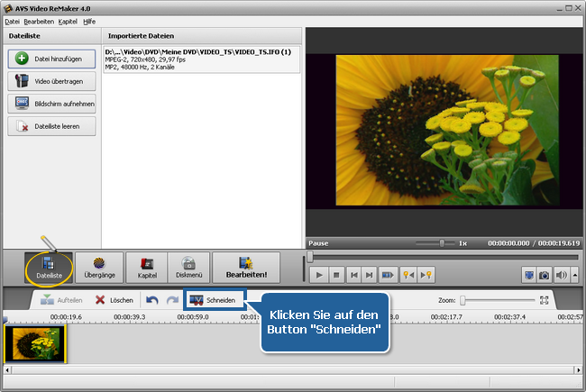Open the Datei menu
Image resolution: width=586 pixels, height=392 pixels.
click(12, 21)
